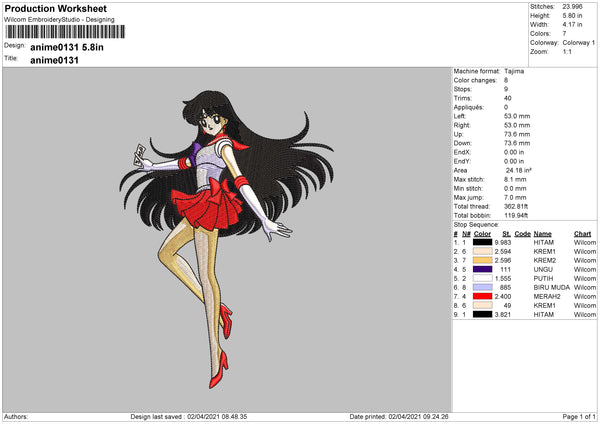
Task: Click the total thread value '362.81ft'
Action: [515, 206]
